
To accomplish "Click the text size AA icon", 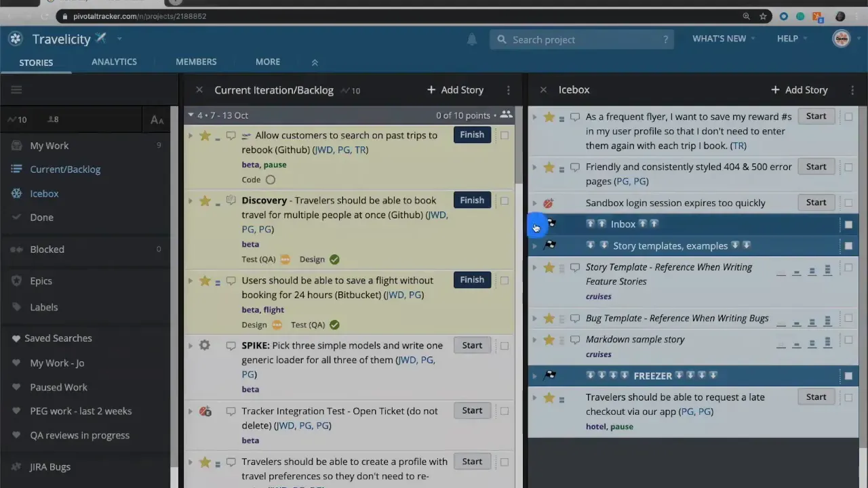I will (157, 120).
